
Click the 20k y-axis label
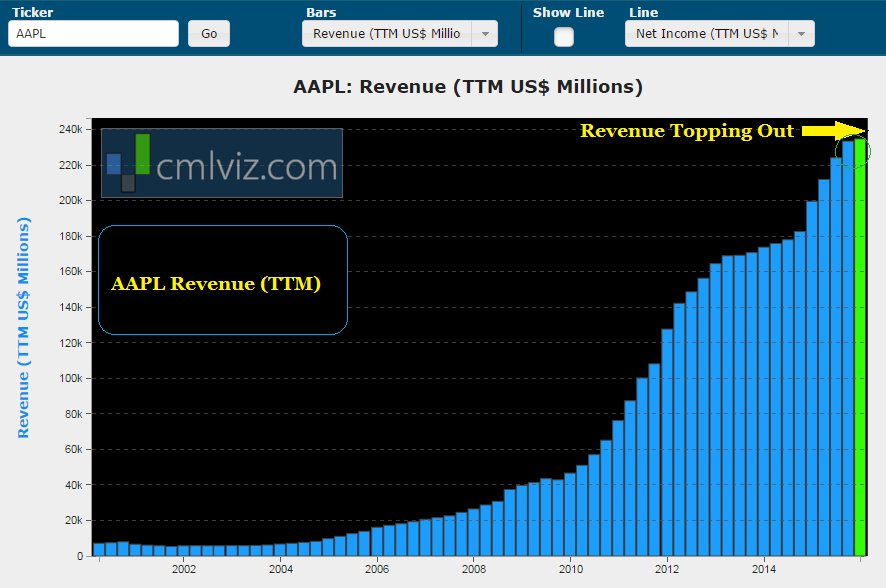[73, 520]
